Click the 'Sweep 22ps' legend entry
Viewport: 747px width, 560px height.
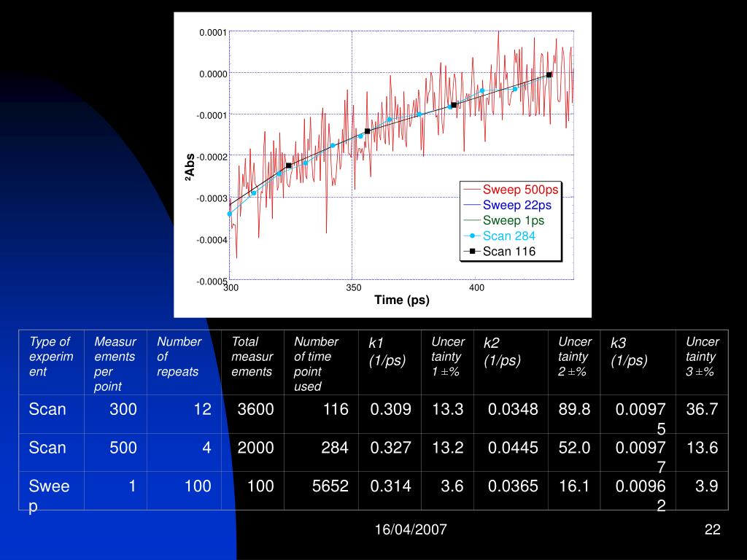(508, 205)
